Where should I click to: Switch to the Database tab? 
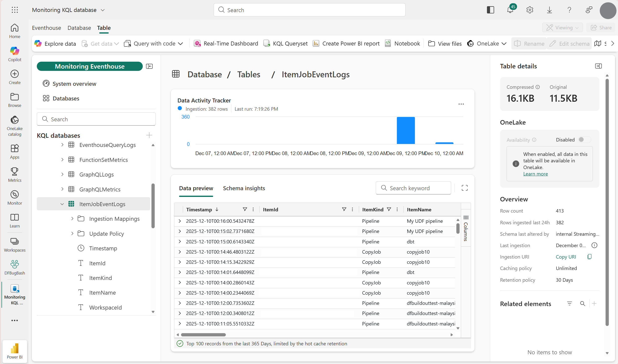[79, 28]
